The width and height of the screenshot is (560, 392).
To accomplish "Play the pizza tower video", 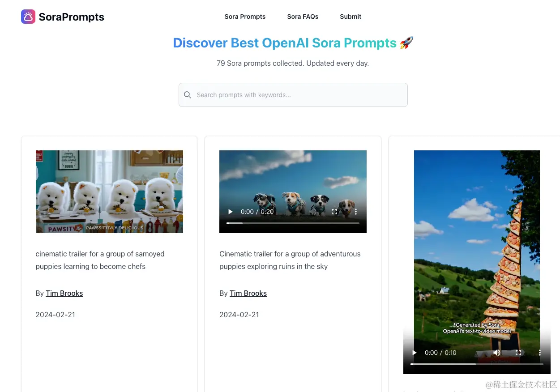I will (x=415, y=353).
